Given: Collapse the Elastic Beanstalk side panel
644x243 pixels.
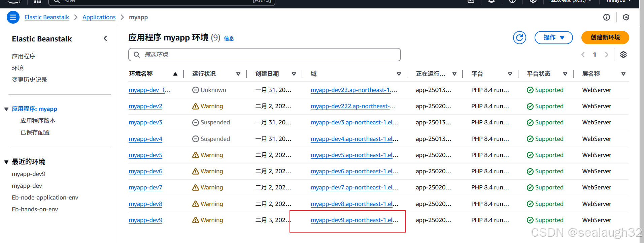Looking at the screenshot, I should click(105, 38).
